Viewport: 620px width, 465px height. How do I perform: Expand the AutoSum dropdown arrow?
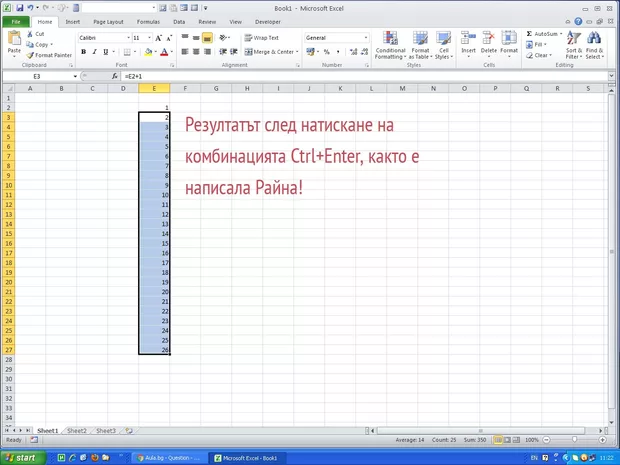(561, 34)
